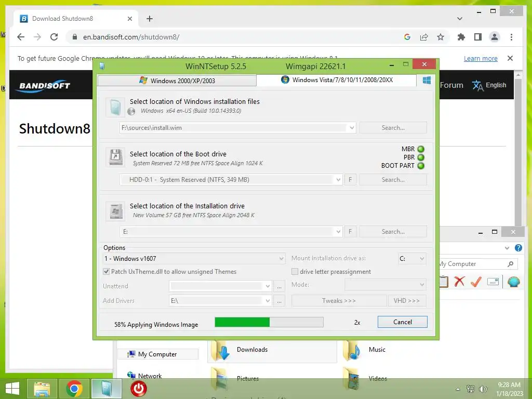Click Cancel to stop applying image
The width and height of the screenshot is (532, 399).
tap(403, 322)
